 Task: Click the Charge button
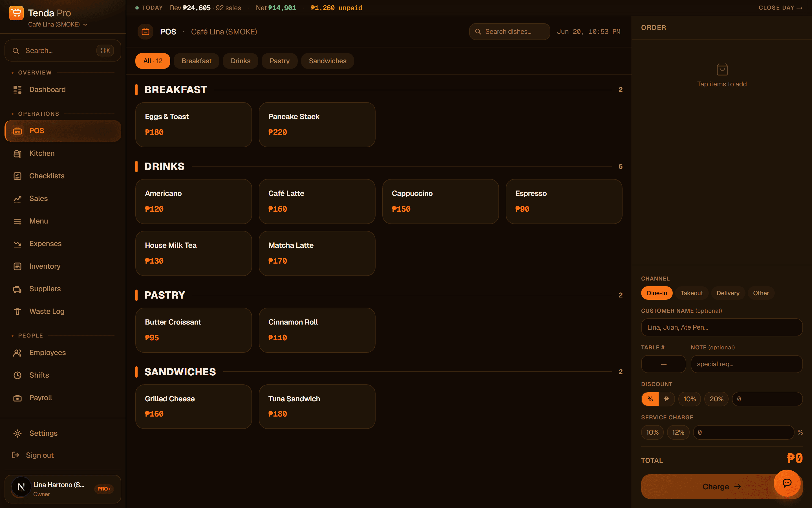pyautogui.click(x=721, y=487)
